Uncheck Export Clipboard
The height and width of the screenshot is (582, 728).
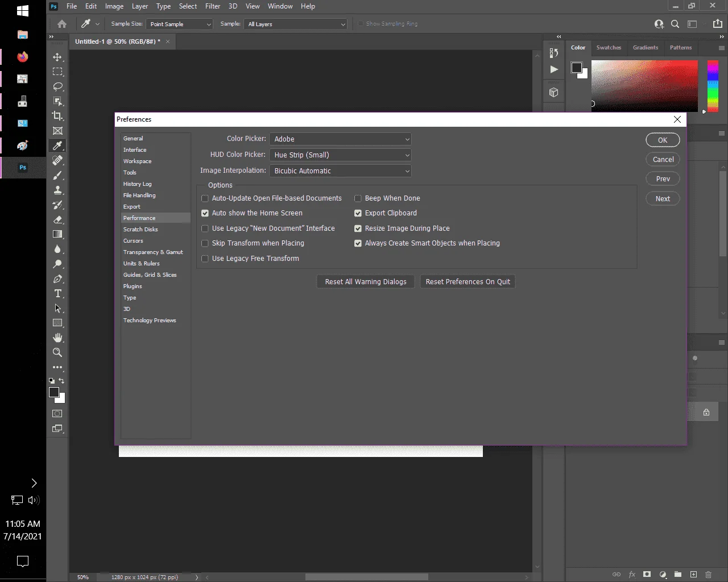(358, 213)
